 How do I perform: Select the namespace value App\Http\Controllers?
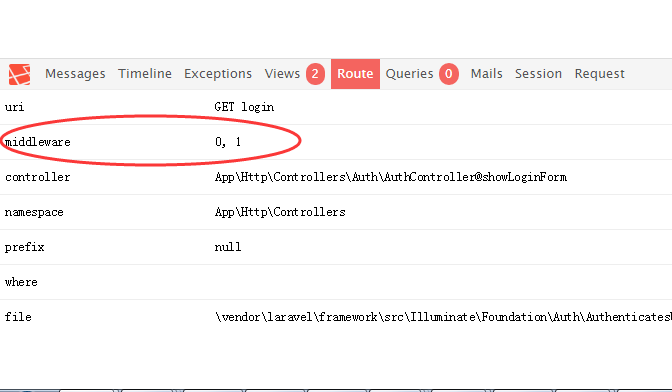point(280,212)
